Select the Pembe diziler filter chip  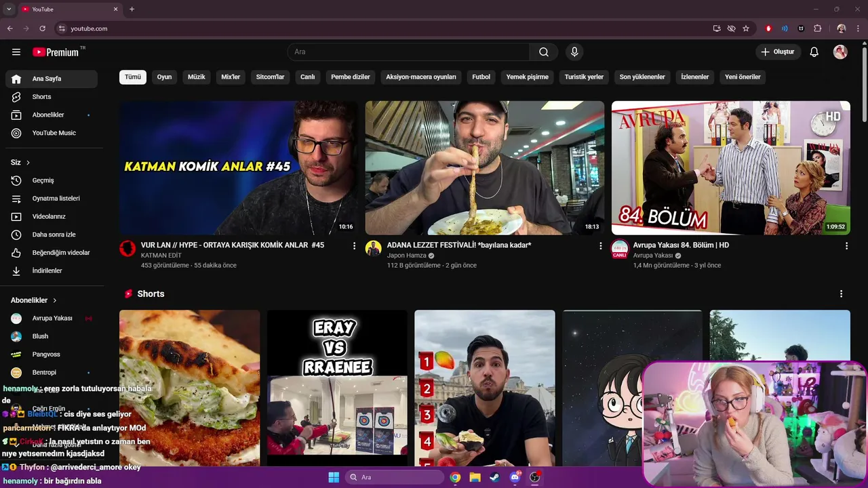(351, 77)
